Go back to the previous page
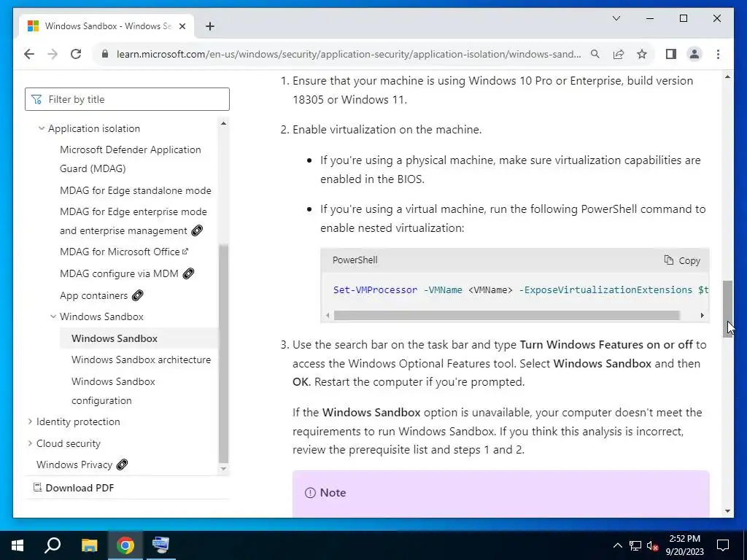 [29, 54]
